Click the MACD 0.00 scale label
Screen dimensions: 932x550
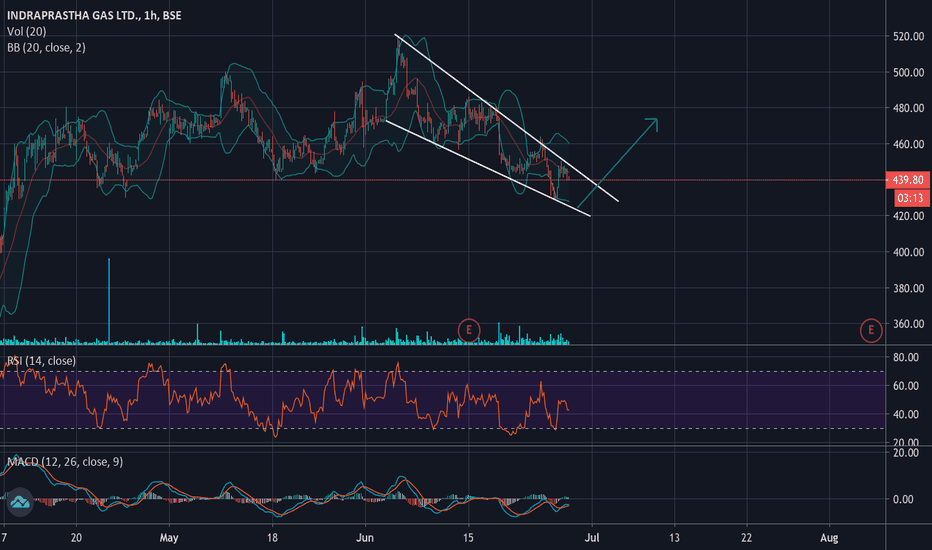(x=903, y=499)
